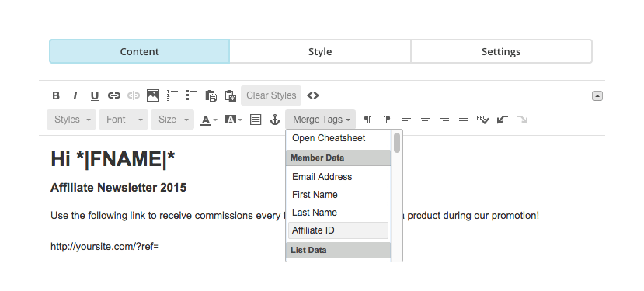
Task: Click the List Data section header
Action: coord(338,251)
